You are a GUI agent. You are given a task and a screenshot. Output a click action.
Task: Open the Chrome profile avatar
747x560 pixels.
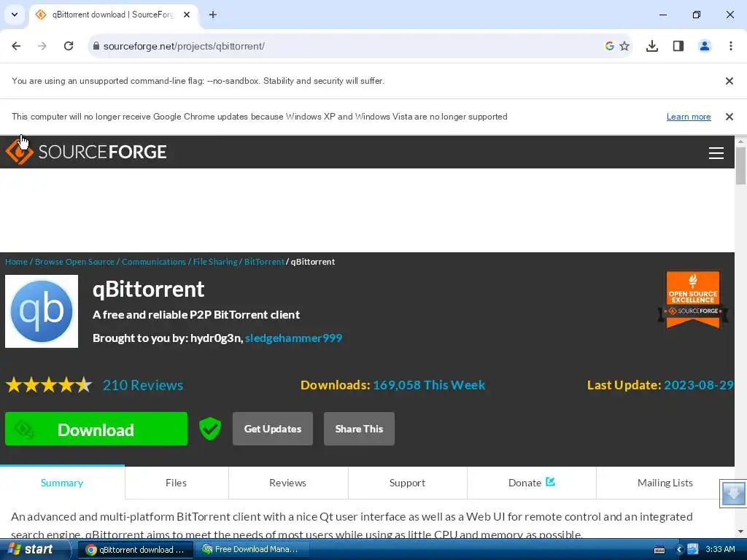point(705,46)
